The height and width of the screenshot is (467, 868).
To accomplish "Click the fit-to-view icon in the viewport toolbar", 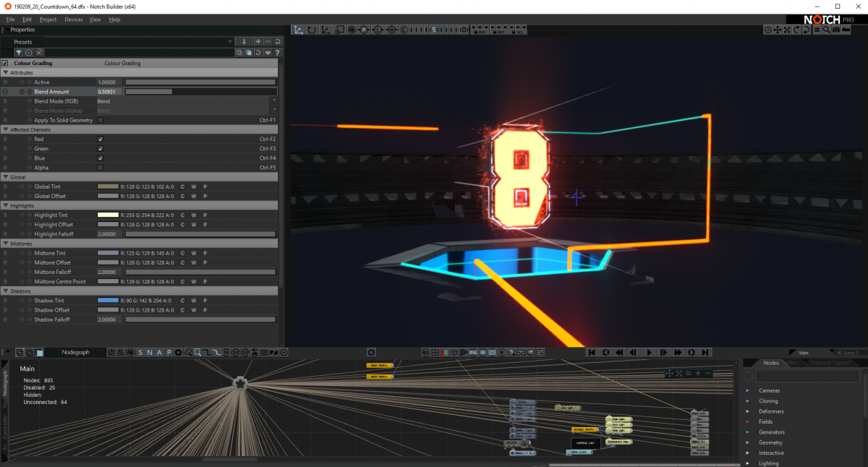I will click(x=787, y=30).
